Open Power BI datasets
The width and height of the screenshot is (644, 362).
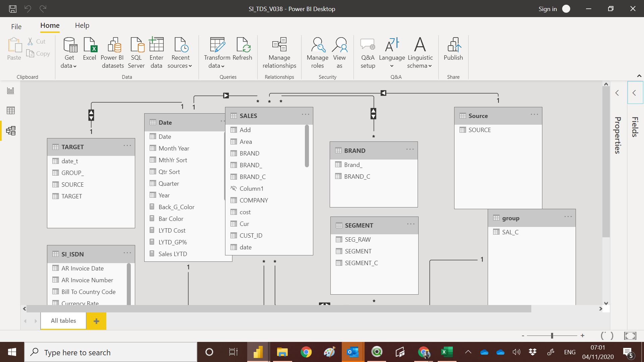point(113,53)
